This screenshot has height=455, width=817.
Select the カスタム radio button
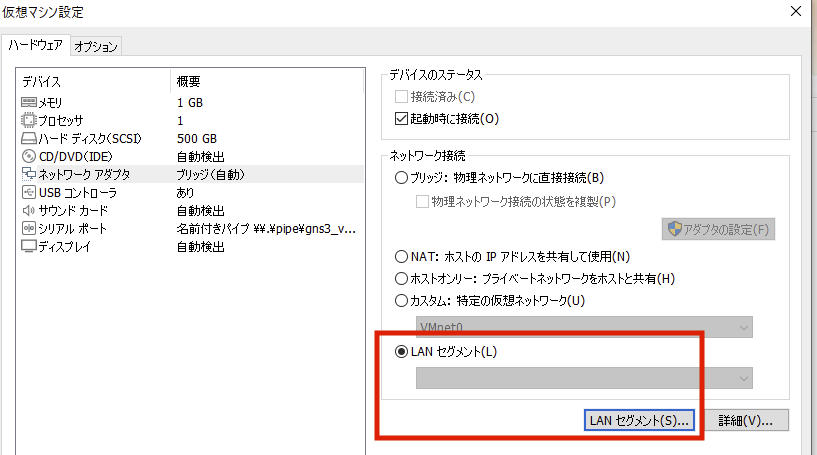pos(401,301)
